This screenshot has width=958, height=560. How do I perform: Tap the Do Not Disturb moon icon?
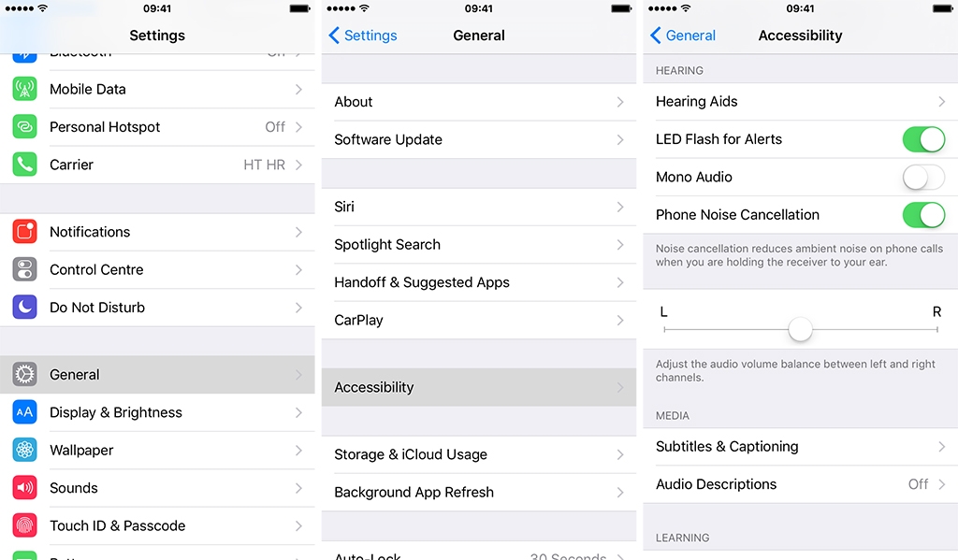tap(24, 308)
